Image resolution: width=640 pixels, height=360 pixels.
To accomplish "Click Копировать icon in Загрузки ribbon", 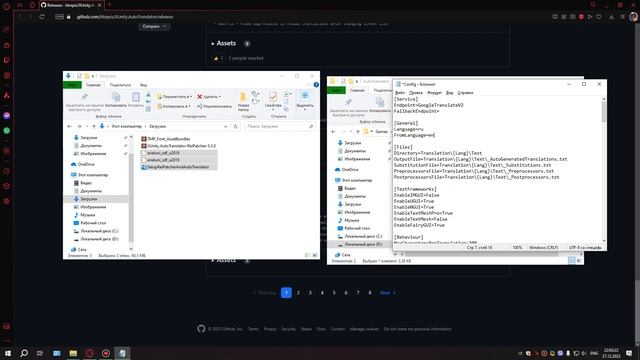I will coord(116,100).
